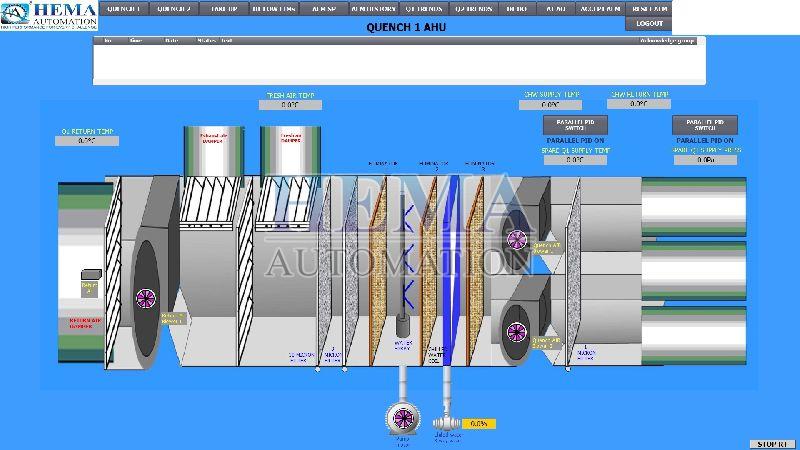Click PARALLEL PID SWITCH above supply pressure
800x450 pixels.
coord(705,125)
